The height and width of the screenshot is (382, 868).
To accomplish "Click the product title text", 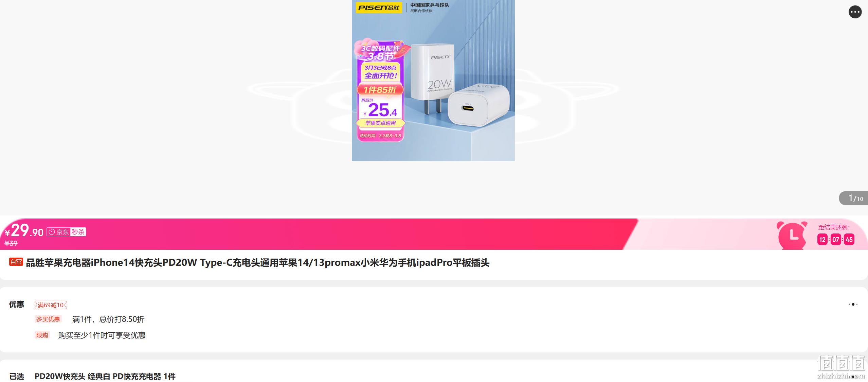I will (258, 263).
